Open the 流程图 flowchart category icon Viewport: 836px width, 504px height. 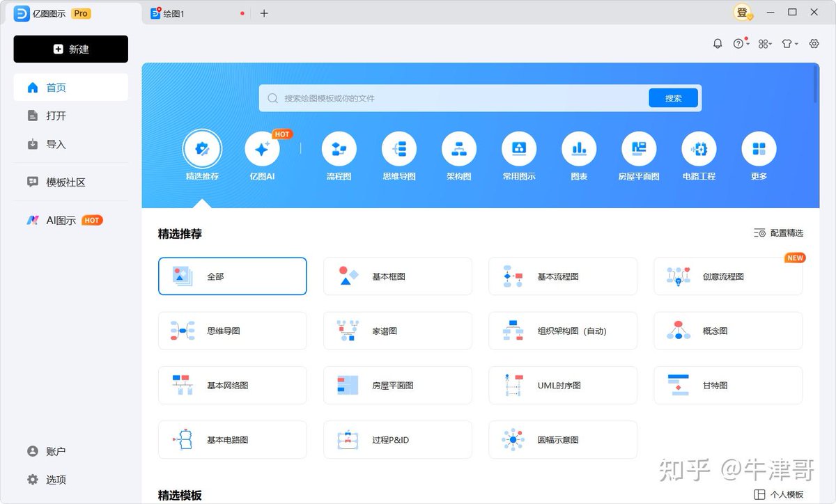(339, 149)
